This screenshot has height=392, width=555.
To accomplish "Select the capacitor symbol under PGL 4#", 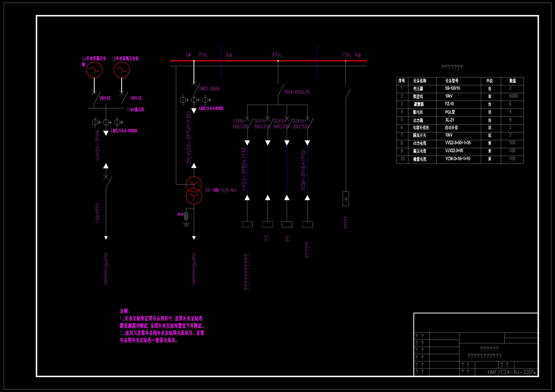I will pyautogui.click(x=346, y=199).
